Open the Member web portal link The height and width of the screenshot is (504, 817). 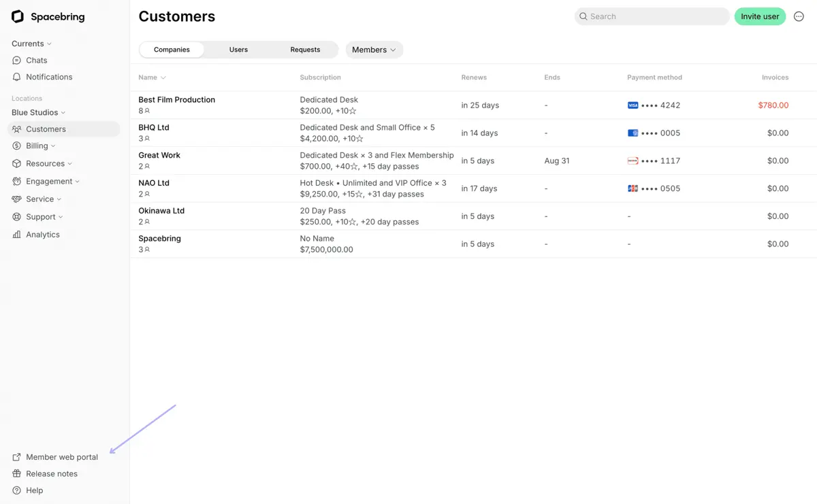(62, 457)
